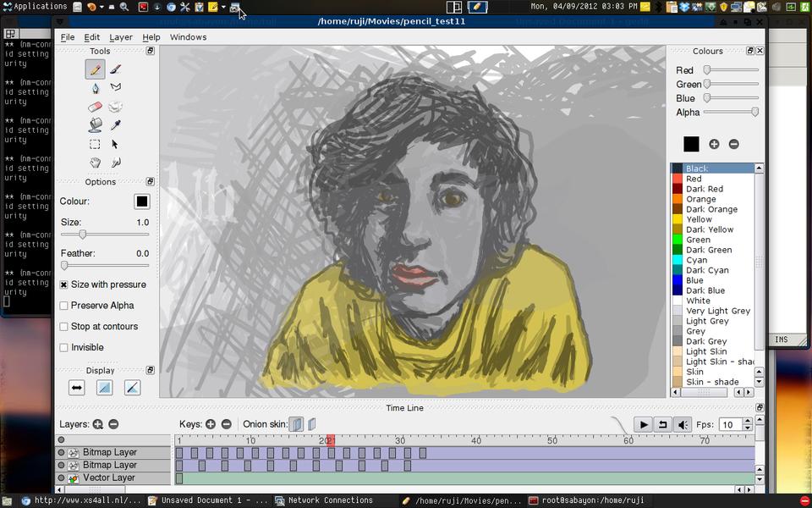
Task: Open the Layer menu
Action: pos(121,37)
